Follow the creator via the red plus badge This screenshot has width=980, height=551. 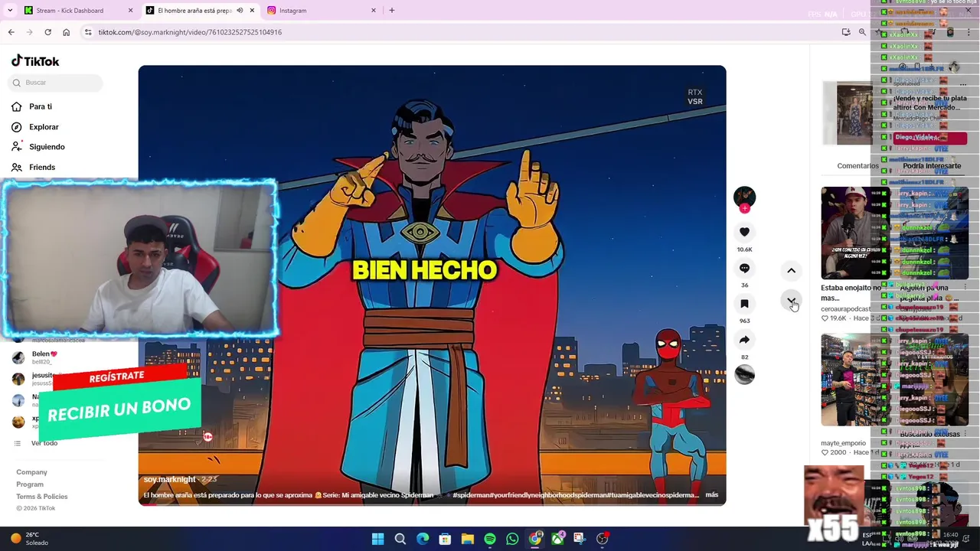tap(744, 208)
